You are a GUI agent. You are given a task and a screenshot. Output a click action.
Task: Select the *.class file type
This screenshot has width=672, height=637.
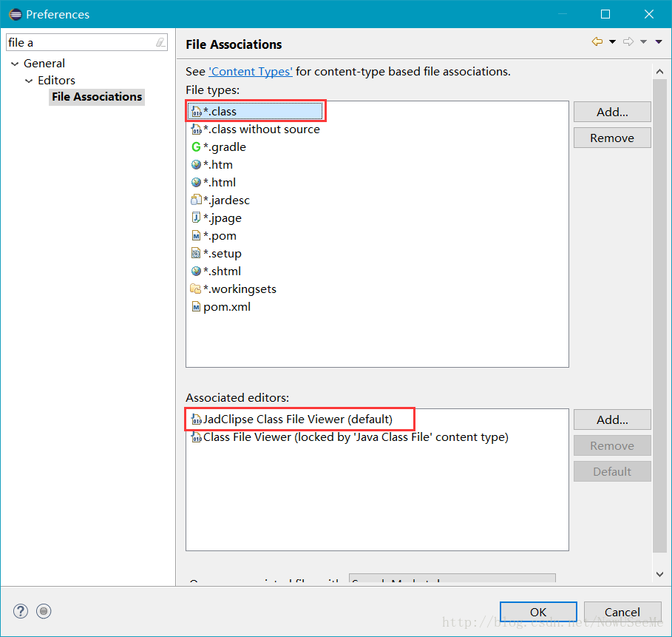tap(256, 112)
